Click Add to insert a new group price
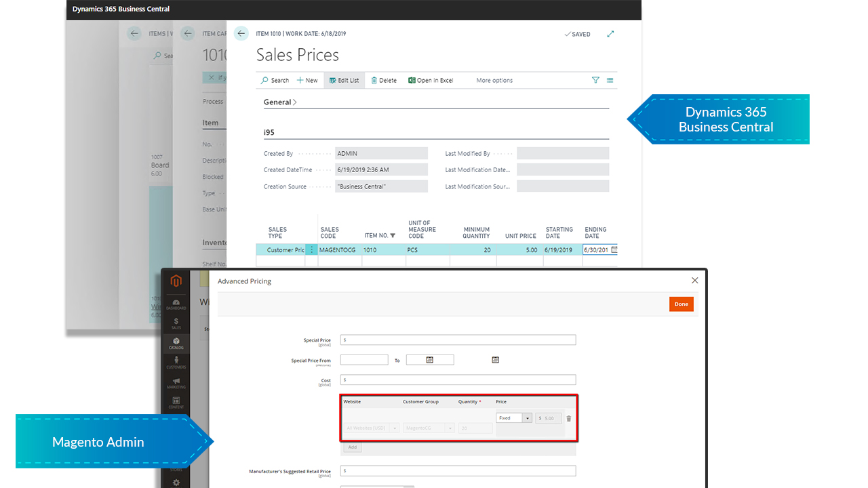Viewport: 868px width, 488px height. pos(352,447)
